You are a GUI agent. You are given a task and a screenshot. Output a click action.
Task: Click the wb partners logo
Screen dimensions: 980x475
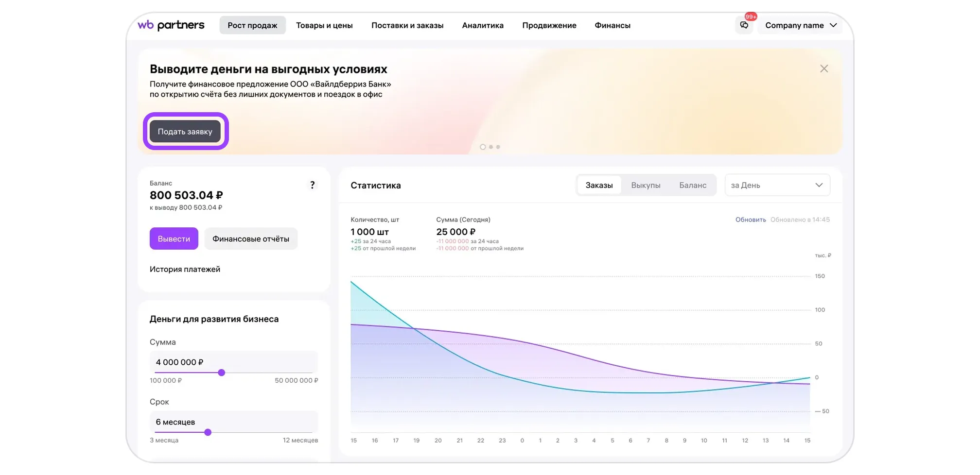coord(171,25)
